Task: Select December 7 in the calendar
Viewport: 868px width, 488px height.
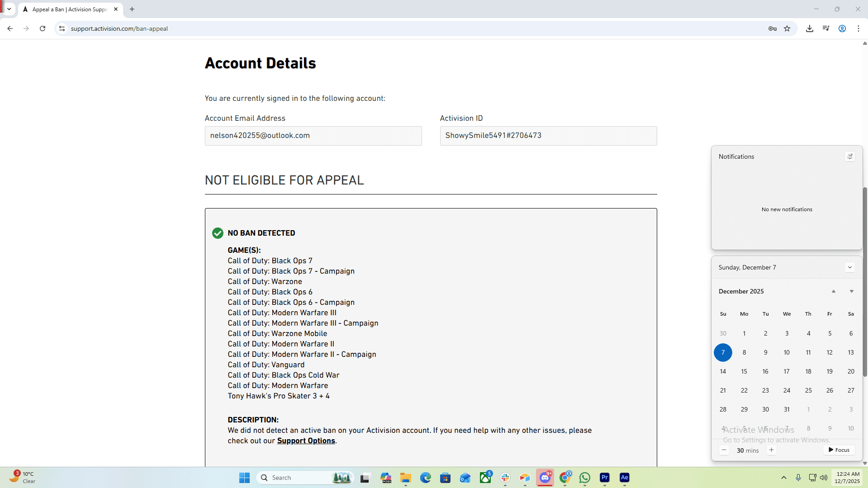Action: (723, 352)
